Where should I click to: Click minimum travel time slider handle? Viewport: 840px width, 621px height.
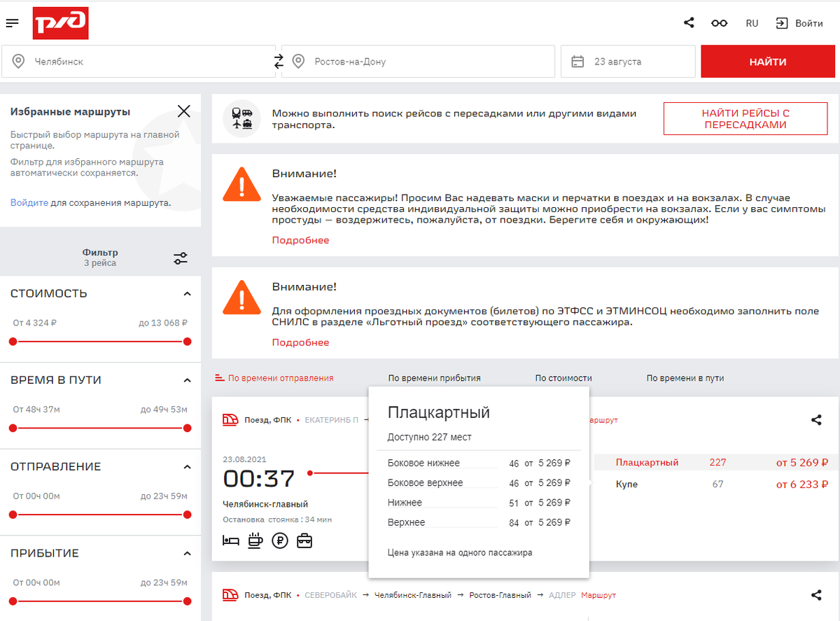coord(13,428)
